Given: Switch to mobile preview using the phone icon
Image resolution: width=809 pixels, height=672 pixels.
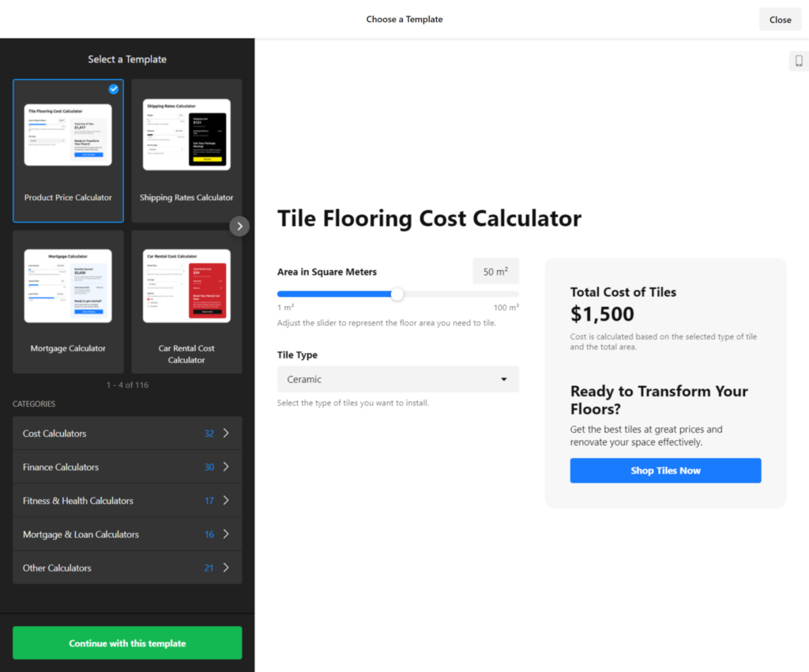Looking at the screenshot, I should point(798,61).
